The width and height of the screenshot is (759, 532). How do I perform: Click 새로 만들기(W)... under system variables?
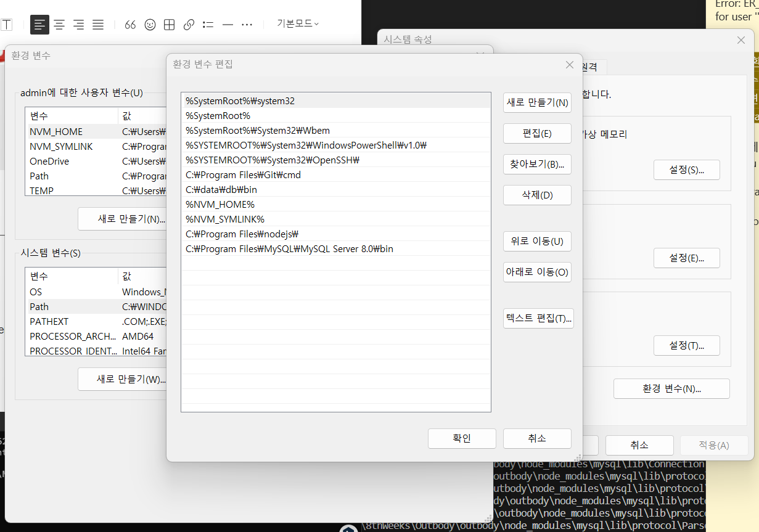pos(122,379)
